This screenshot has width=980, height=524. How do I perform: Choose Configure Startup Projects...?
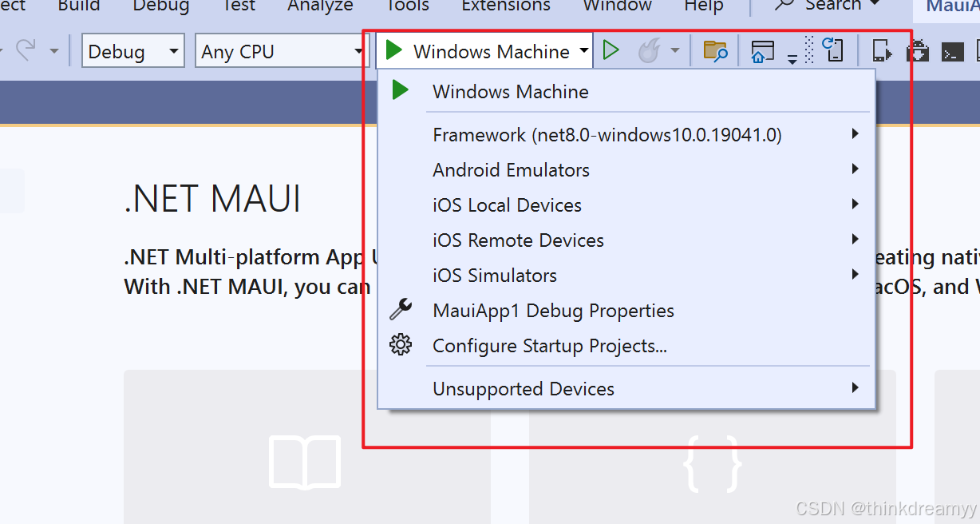(x=626, y=345)
